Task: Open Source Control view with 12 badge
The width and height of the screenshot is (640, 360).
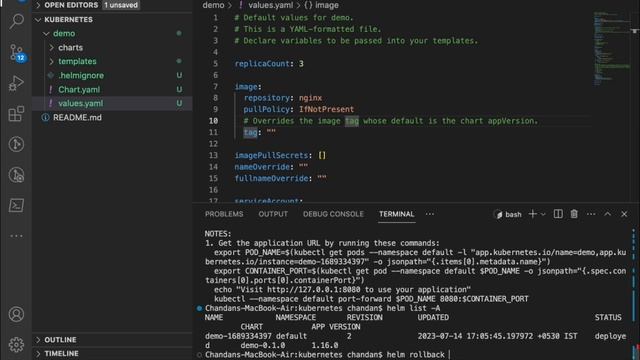Action: 17,53
